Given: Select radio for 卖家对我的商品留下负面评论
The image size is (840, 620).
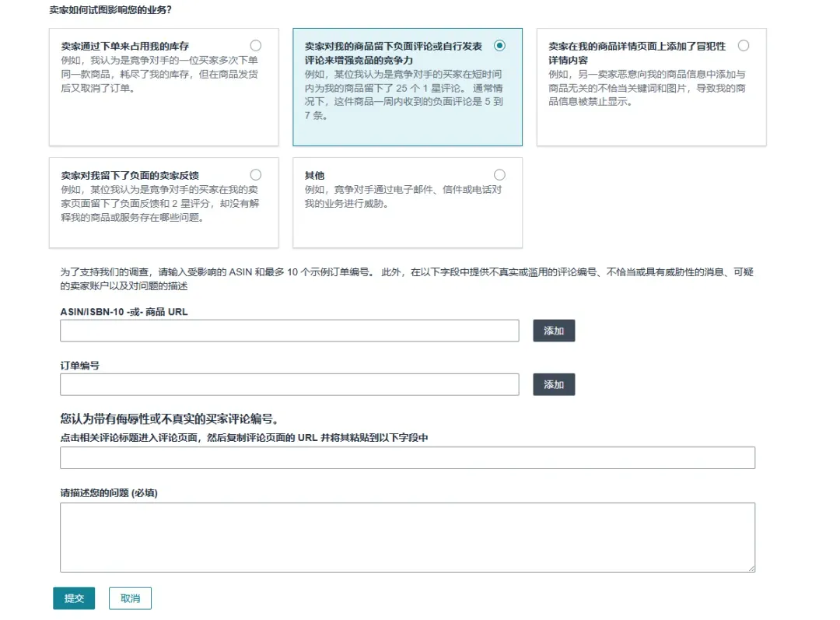Looking at the screenshot, I should tap(499, 46).
